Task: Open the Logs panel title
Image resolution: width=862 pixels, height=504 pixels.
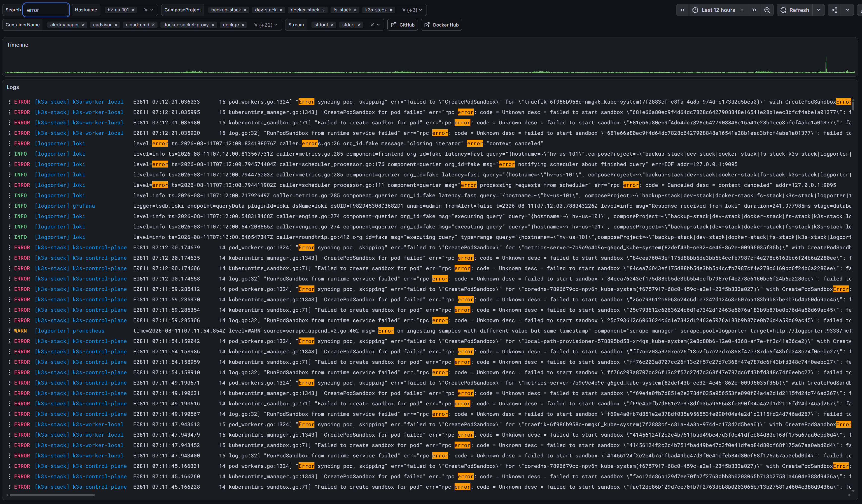Action: [13, 87]
